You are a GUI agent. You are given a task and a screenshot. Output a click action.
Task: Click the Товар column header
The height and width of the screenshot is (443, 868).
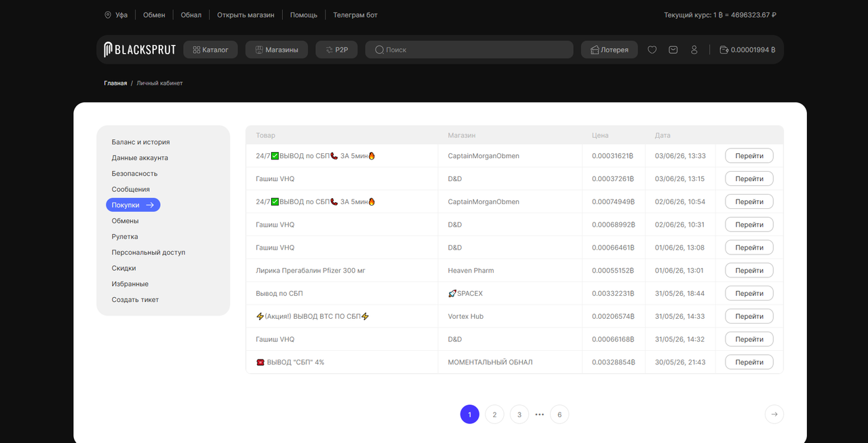(x=266, y=136)
